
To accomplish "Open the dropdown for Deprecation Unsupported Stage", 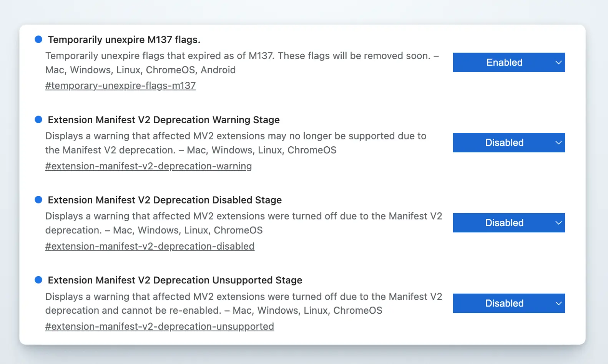I will click(x=504, y=303).
